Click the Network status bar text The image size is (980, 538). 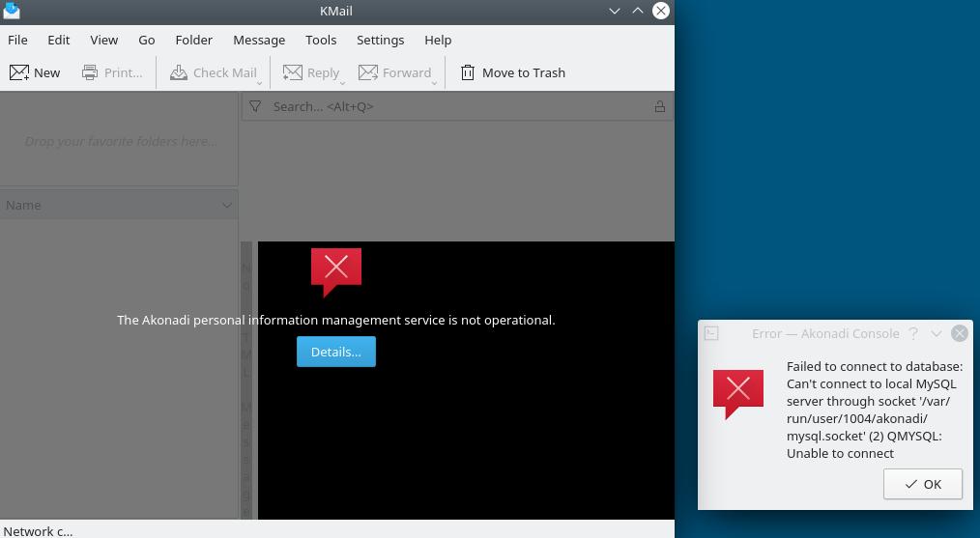(38, 531)
